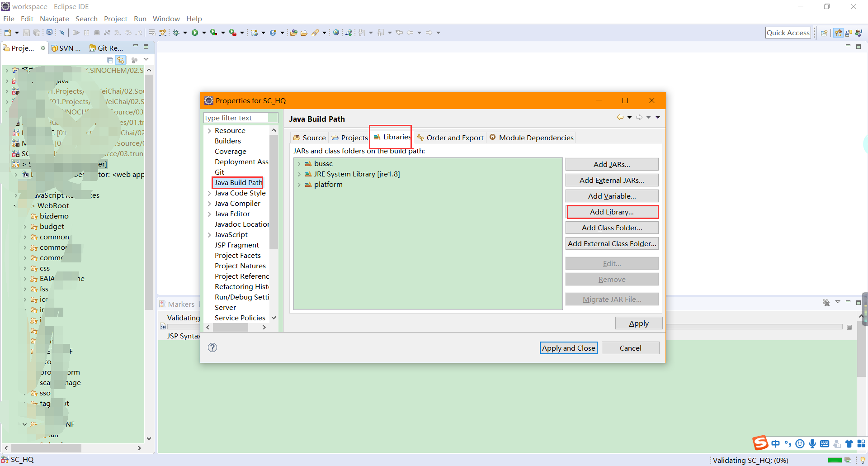The height and width of the screenshot is (466, 868).
Task: Launch Debug with the bug toolbar icon
Action: (x=176, y=32)
